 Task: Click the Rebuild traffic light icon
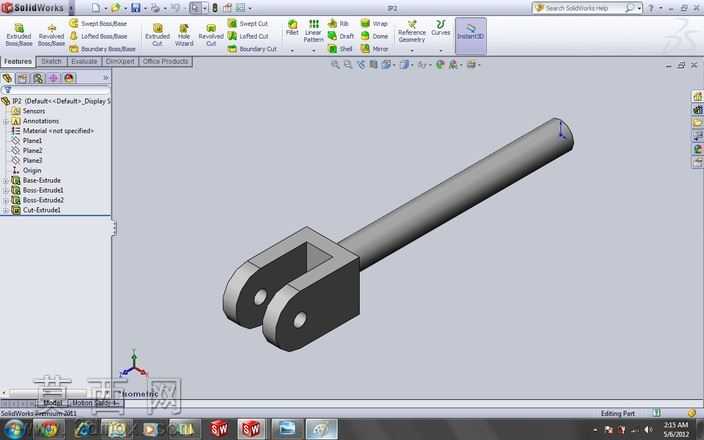click(x=215, y=8)
